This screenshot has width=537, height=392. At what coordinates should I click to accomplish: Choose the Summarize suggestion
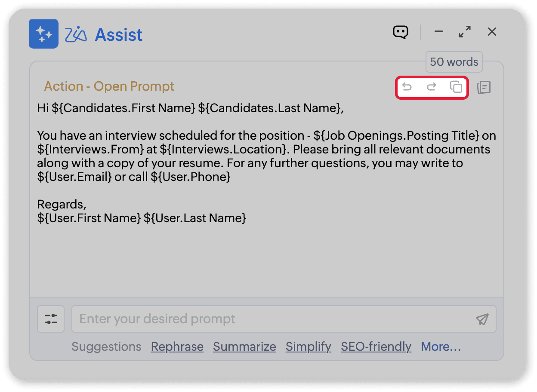click(244, 346)
